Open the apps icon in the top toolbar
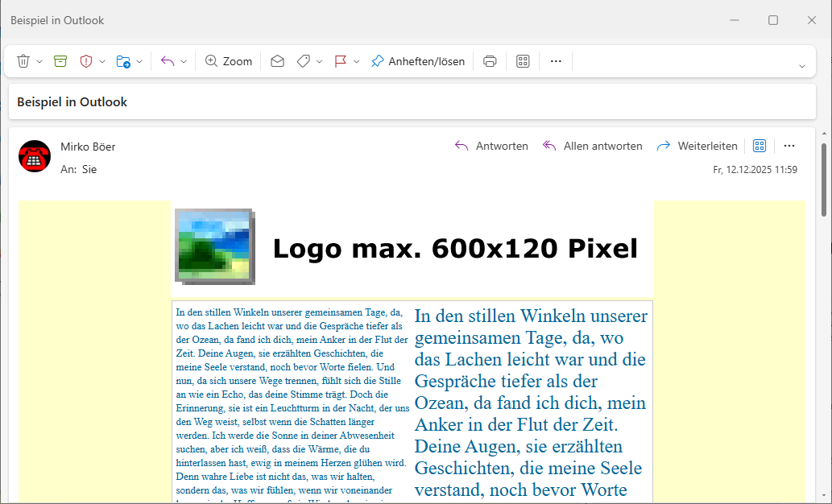The height and width of the screenshot is (504, 832). (523, 61)
